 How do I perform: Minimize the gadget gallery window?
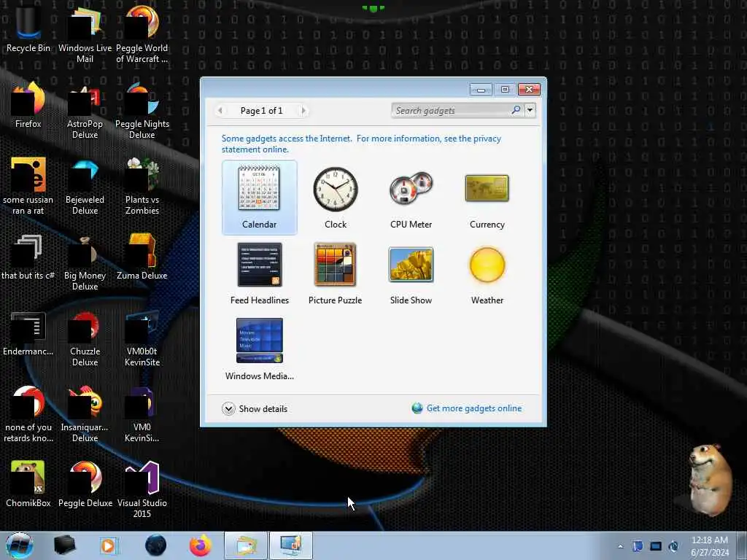(481, 90)
